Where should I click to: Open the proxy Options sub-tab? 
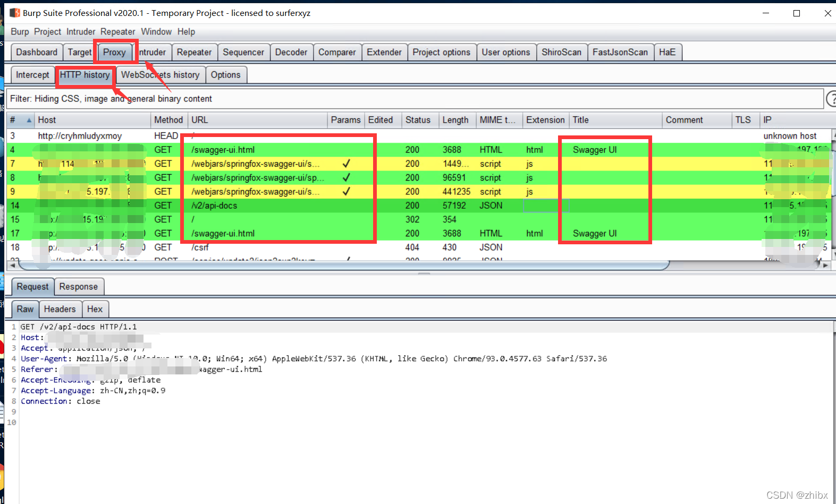point(226,75)
